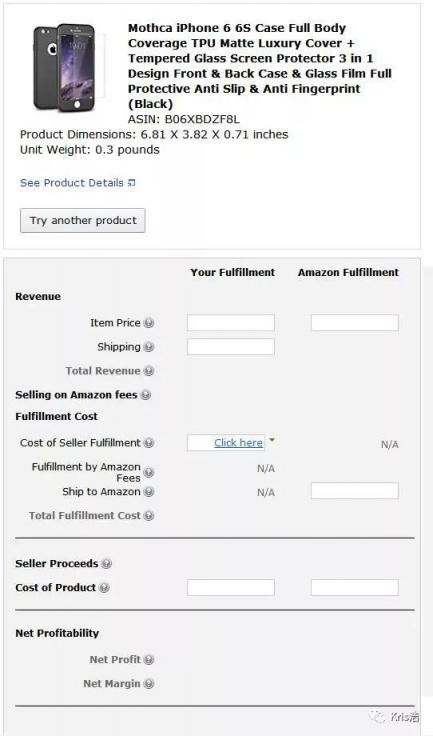Select the Your Fulfillment Item Price field

(x=231, y=323)
